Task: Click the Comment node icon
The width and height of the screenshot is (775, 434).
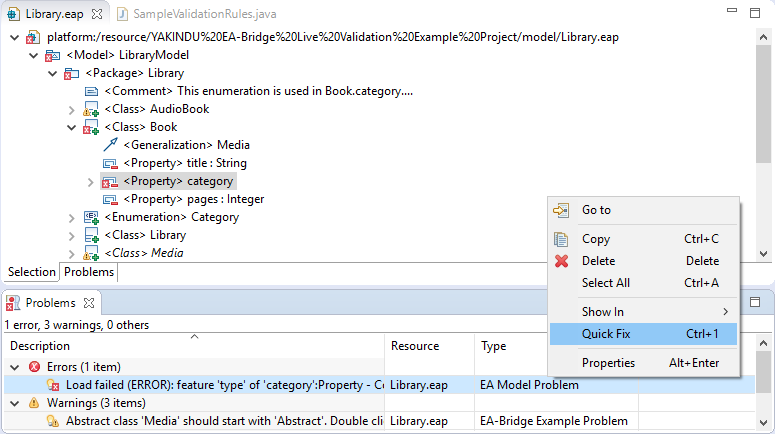Action: pos(91,91)
